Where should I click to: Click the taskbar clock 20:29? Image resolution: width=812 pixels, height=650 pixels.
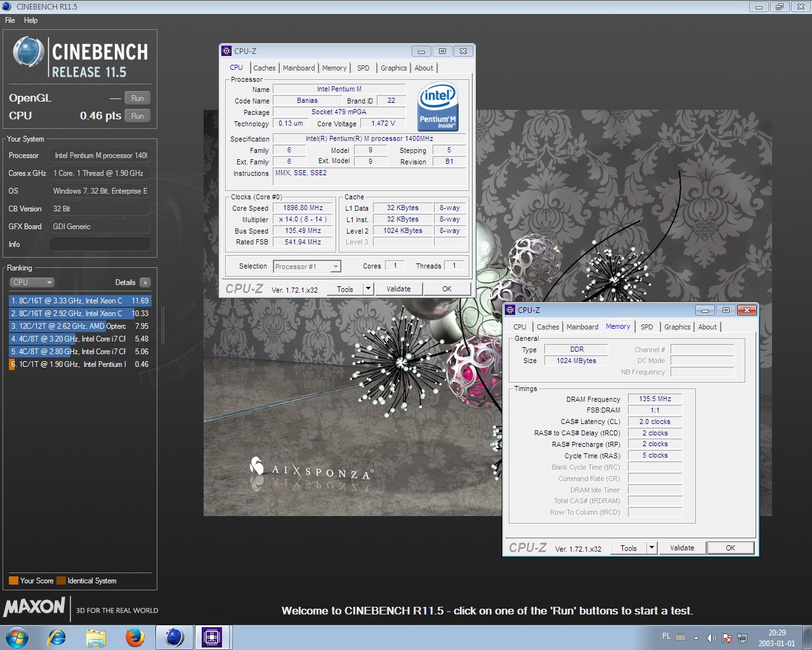click(x=776, y=633)
